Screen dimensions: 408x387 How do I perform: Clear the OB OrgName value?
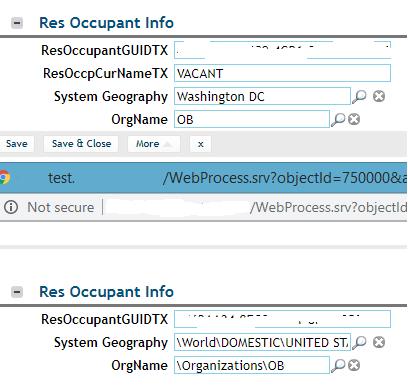[x=354, y=119]
